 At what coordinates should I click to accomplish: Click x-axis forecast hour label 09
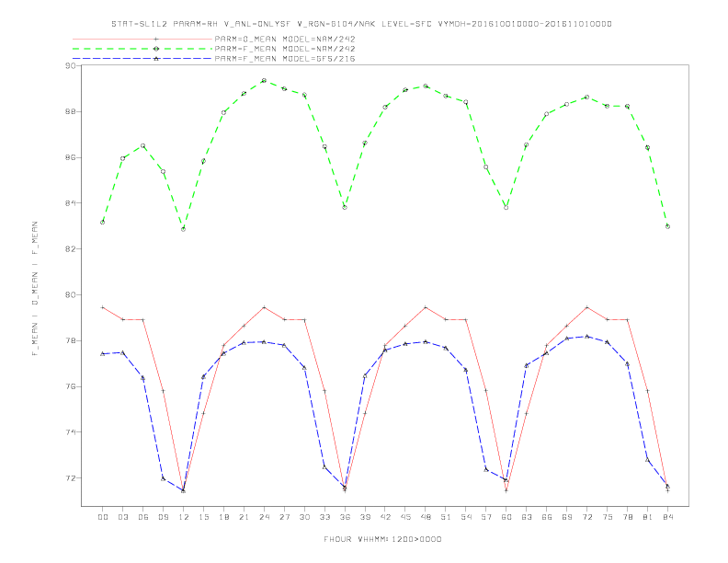(x=163, y=517)
